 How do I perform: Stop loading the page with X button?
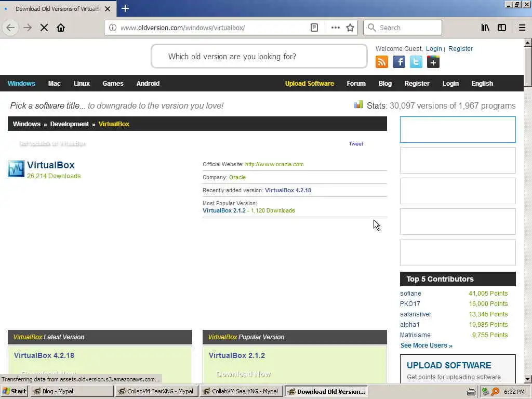tap(44, 28)
